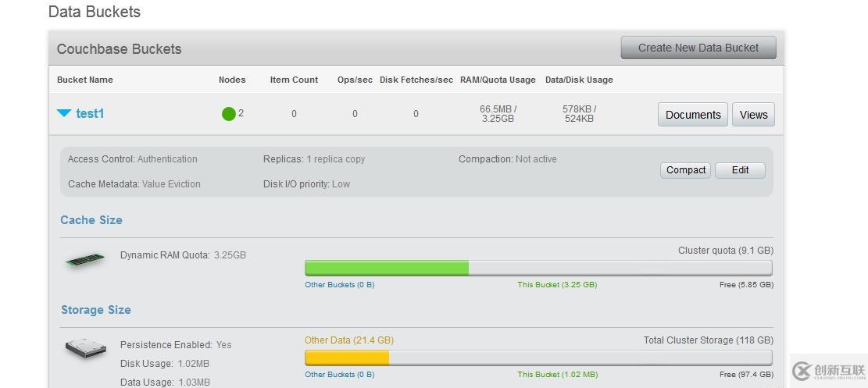
Task: Click Cache Metadata: Value Eviction text
Action: point(134,183)
